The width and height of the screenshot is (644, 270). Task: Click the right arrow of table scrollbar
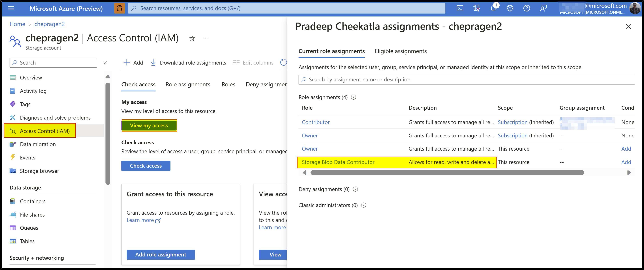point(629,172)
